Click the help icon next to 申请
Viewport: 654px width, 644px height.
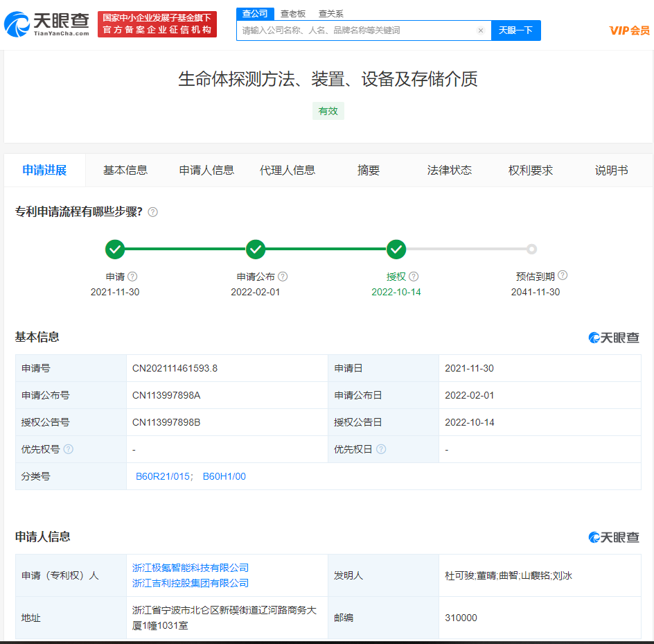tap(132, 277)
